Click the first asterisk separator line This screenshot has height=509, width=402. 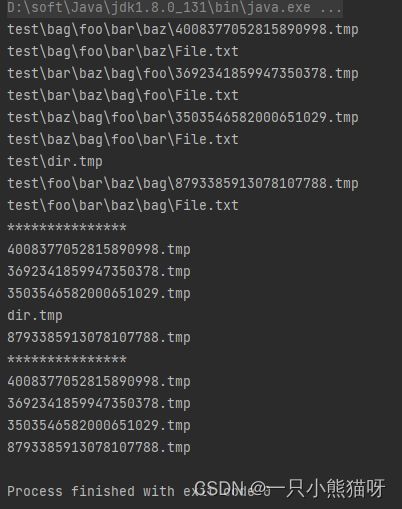pyautogui.click(x=67, y=227)
